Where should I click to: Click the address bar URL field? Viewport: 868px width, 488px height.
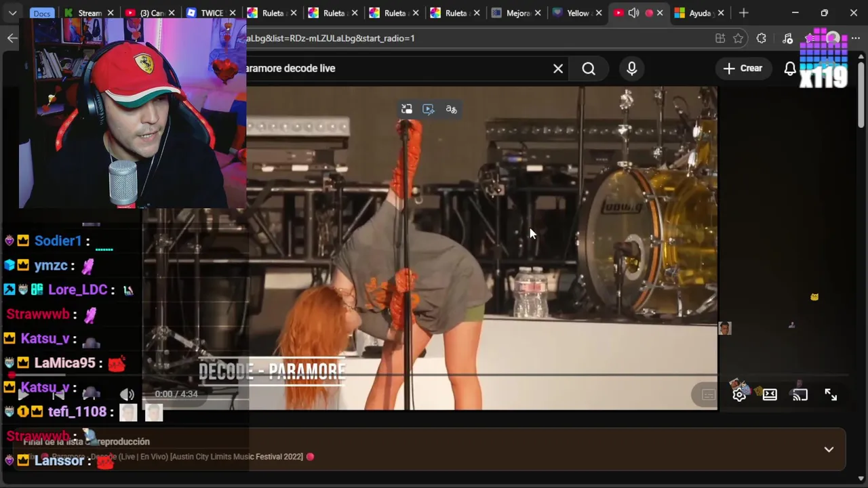point(475,38)
